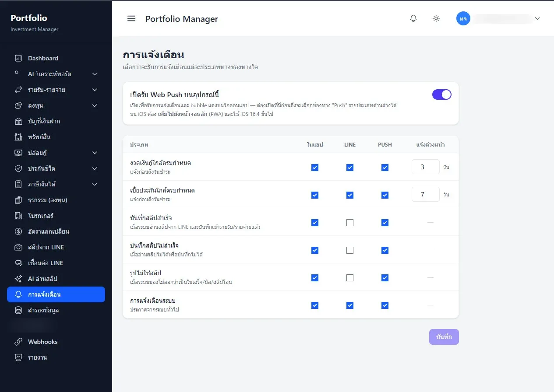Click the user avatar circle
Screen dimensions: 554x392
tap(463, 18)
